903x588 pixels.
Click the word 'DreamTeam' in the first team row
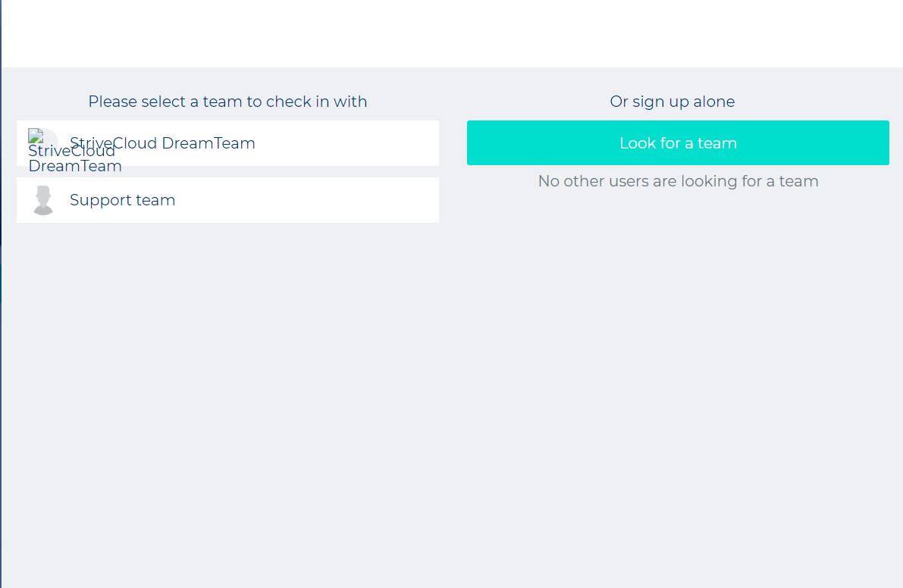coord(209,143)
